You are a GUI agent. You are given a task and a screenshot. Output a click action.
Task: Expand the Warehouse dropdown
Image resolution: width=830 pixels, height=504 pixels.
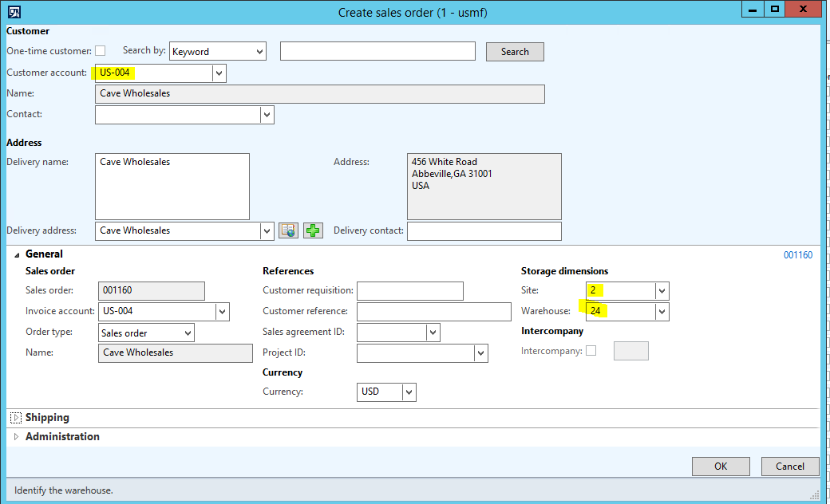tap(661, 312)
